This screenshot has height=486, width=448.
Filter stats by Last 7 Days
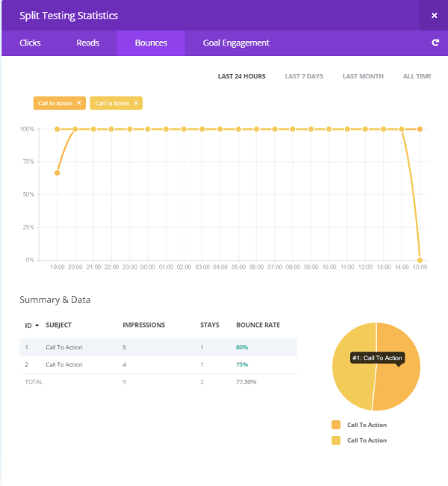pyautogui.click(x=304, y=76)
